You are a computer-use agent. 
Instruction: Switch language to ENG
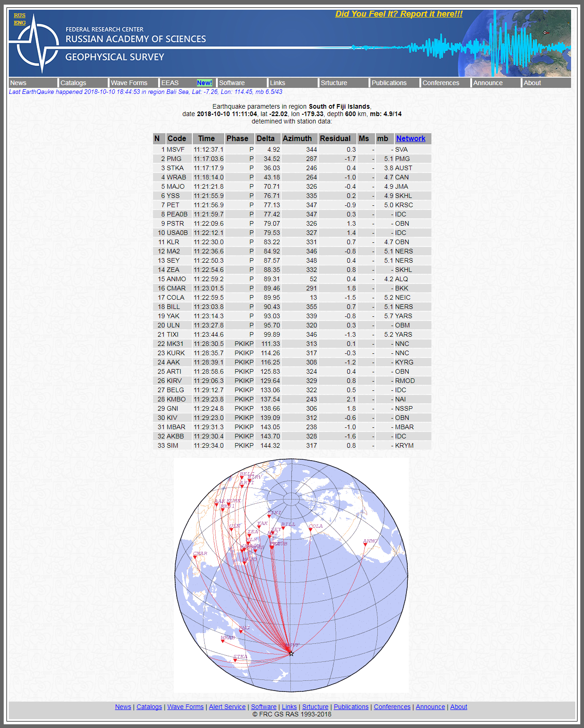(19, 23)
